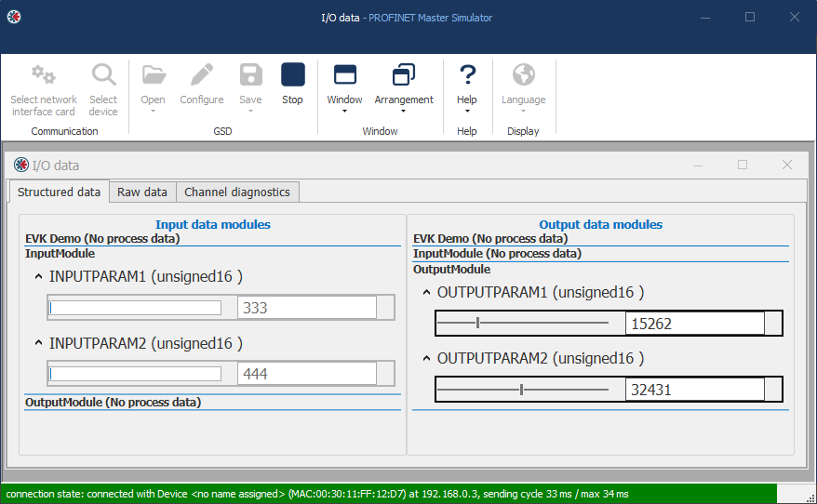Open dropdown arrow under Arrangement
Screen dimensions: 817x504
click(x=403, y=111)
